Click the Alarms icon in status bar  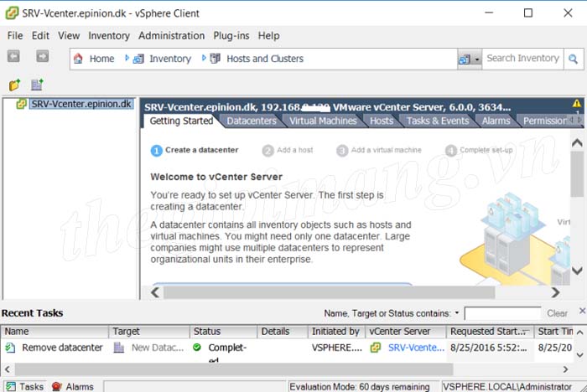point(57,386)
